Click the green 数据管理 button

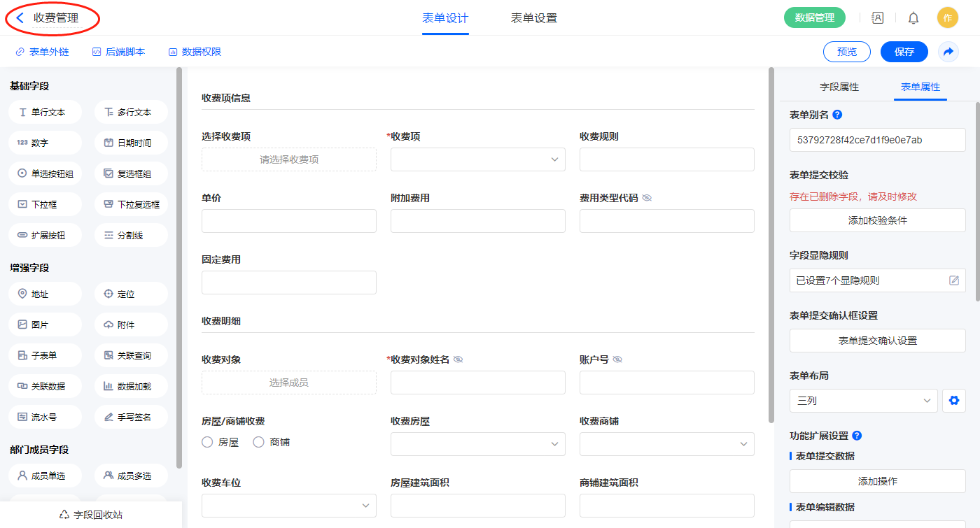click(x=815, y=18)
